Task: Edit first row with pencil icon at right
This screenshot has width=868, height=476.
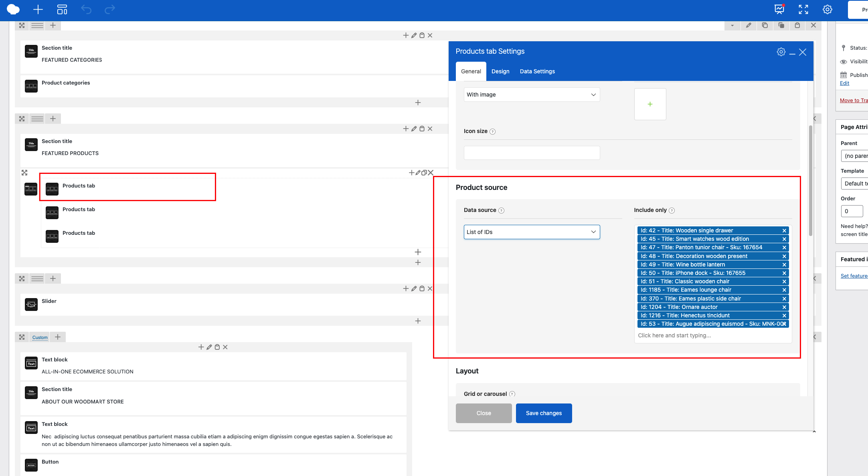Action: point(749,25)
